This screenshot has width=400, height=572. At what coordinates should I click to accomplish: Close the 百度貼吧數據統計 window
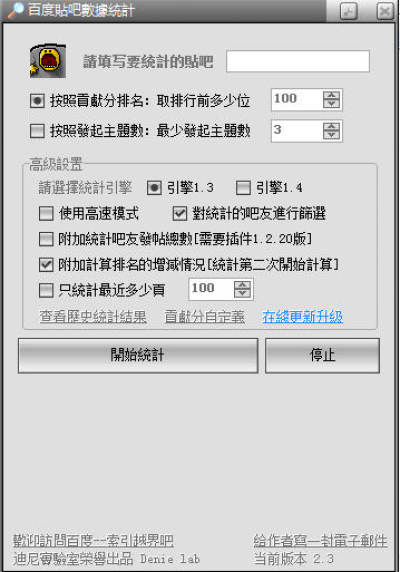[x=385, y=11]
